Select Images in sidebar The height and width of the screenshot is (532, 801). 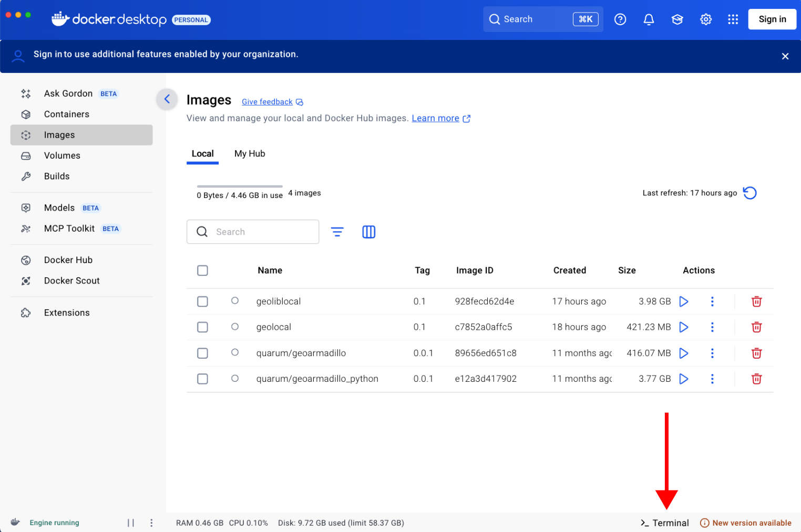[x=81, y=135]
